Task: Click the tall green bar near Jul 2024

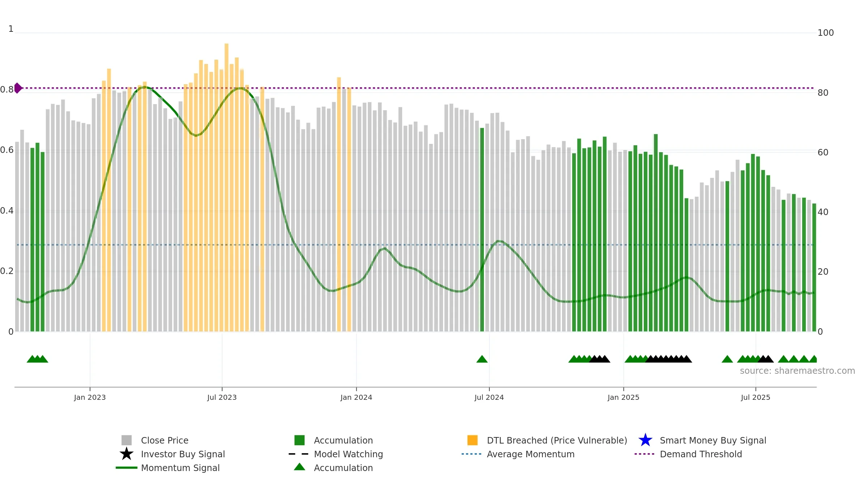Action: click(482, 230)
